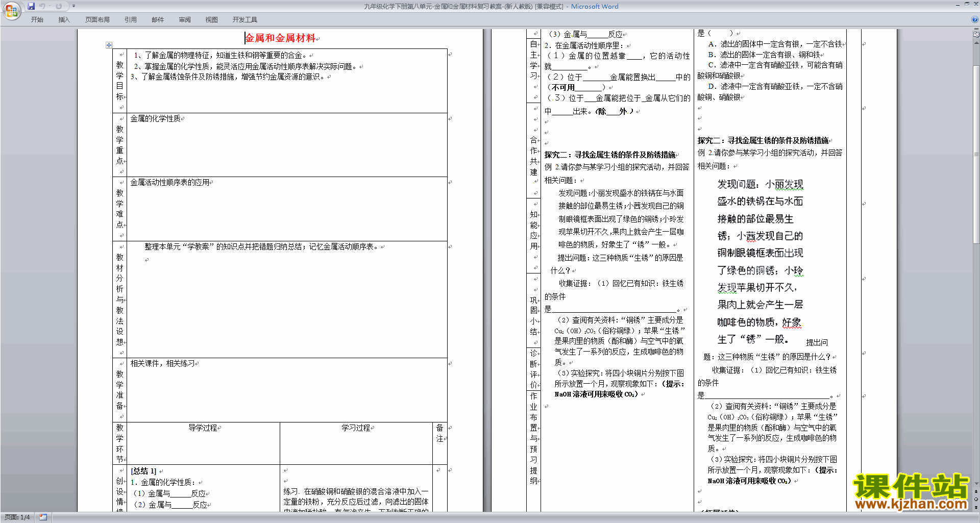The height and width of the screenshot is (523, 980).
Task: Click the Redo/Repeat icon
Action: tap(59, 6)
